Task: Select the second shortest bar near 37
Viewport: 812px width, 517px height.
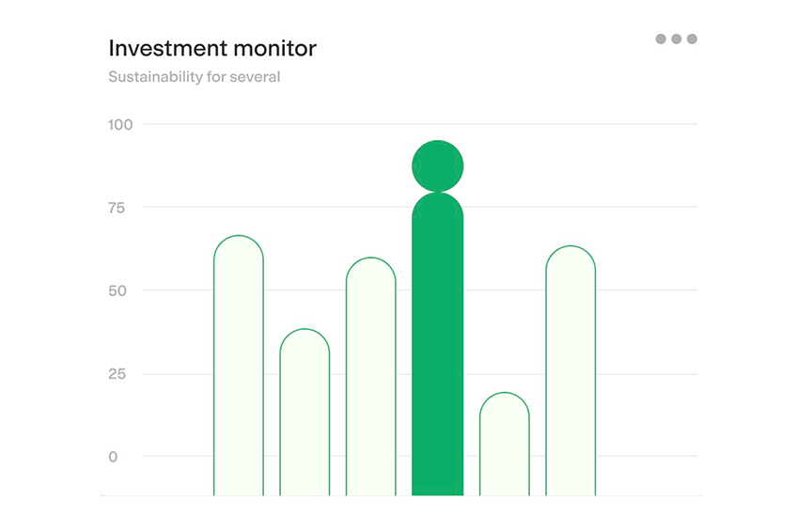Action: 304,412
